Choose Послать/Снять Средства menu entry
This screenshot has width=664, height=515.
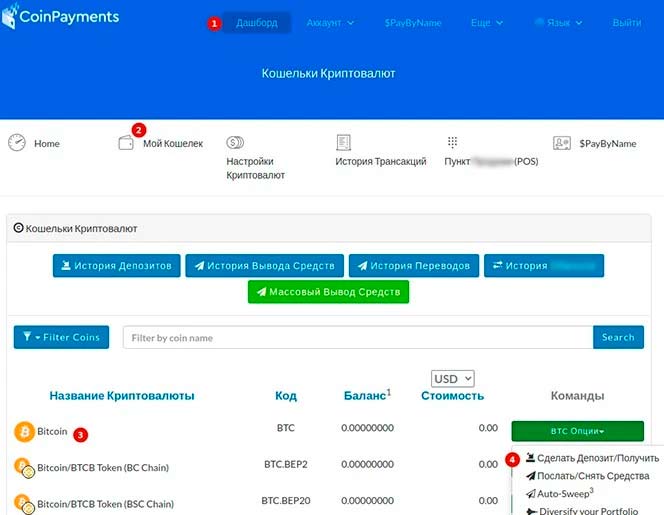(x=591, y=476)
